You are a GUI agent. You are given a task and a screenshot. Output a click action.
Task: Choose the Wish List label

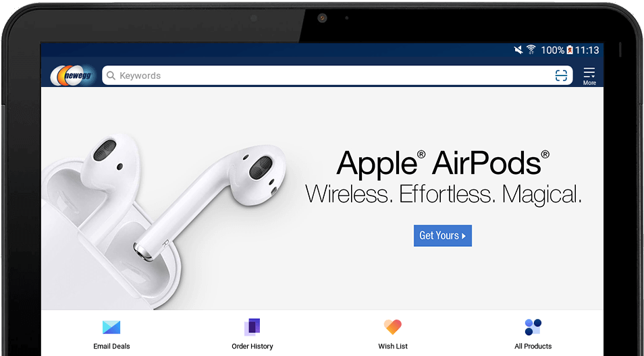pyautogui.click(x=393, y=346)
